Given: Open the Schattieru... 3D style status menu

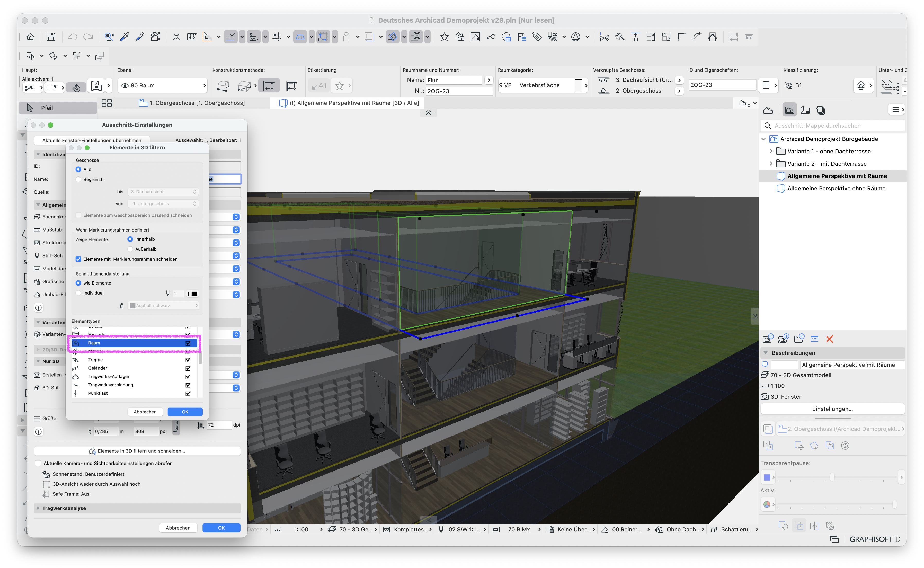Looking at the screenshot, I should (735, 529).
